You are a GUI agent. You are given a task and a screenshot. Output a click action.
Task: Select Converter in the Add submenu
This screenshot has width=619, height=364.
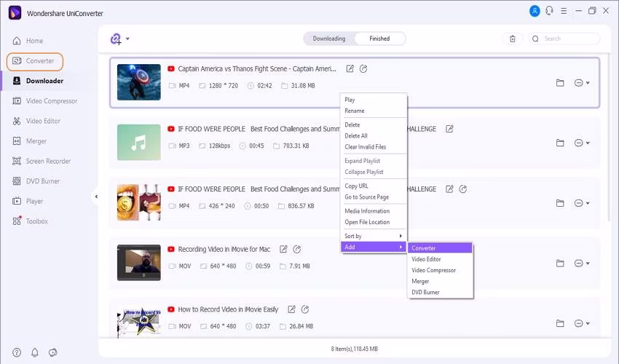[440, 248]
